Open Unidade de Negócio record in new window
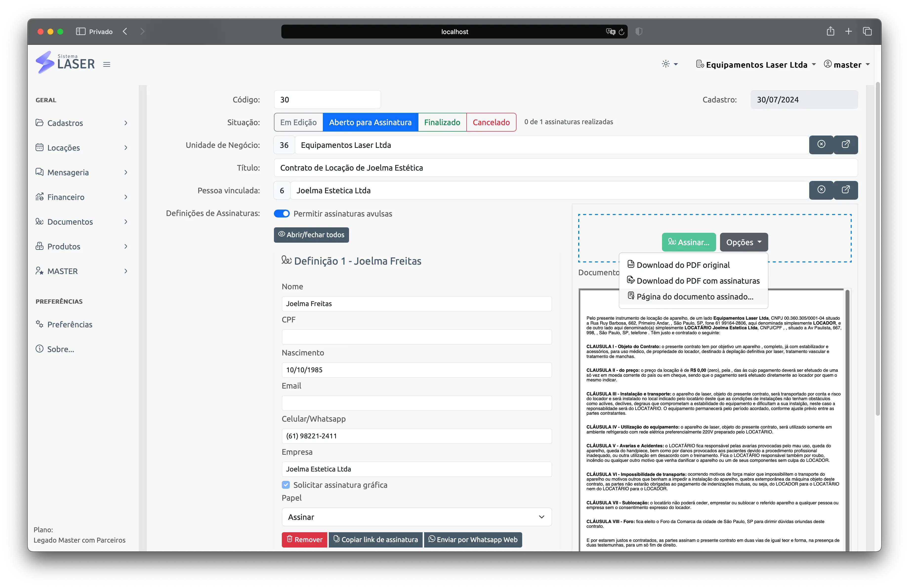909x588 pixels. (846, 145)
